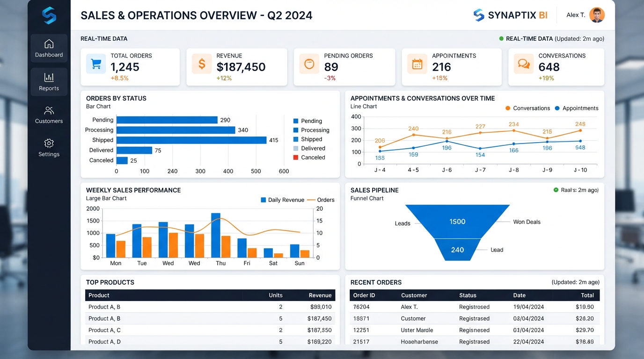644x359 pixels.
Task: Click the Conversations data point labeled 234
Action: (x=514, y=130)
